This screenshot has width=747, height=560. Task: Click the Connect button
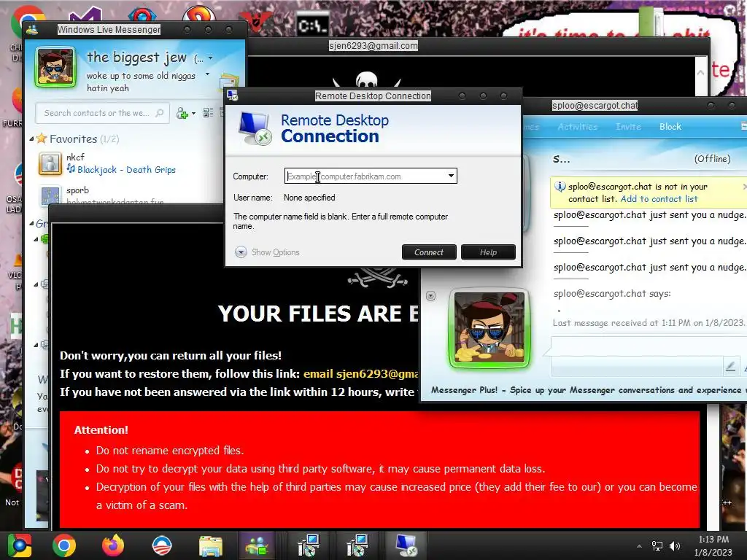(429, 252)
